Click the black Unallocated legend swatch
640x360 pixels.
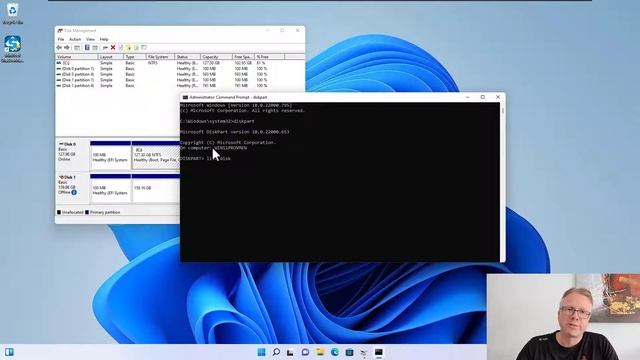click(x=59, y=212)
